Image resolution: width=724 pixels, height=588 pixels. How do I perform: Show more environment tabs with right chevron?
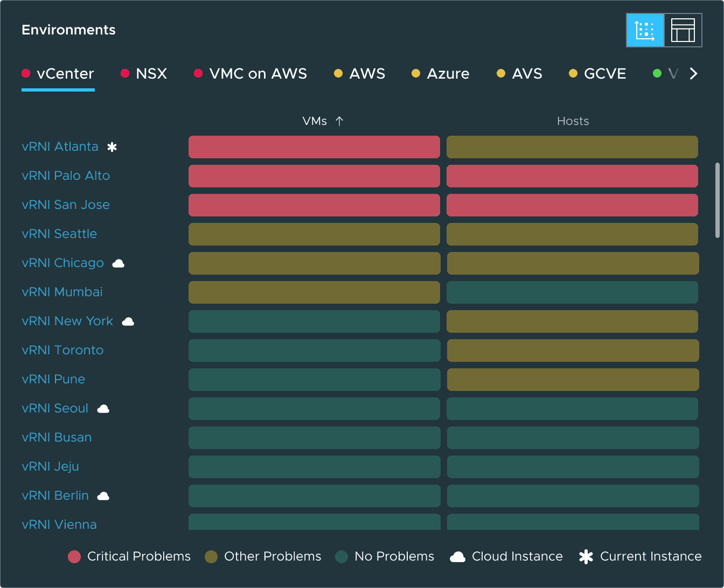click(694, 74)
